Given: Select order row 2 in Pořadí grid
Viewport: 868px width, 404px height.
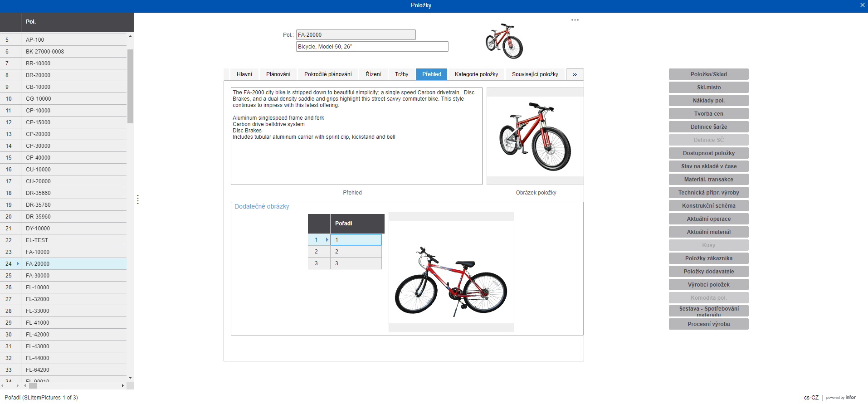Looking at the screenshot, I should tap(355, 252).
